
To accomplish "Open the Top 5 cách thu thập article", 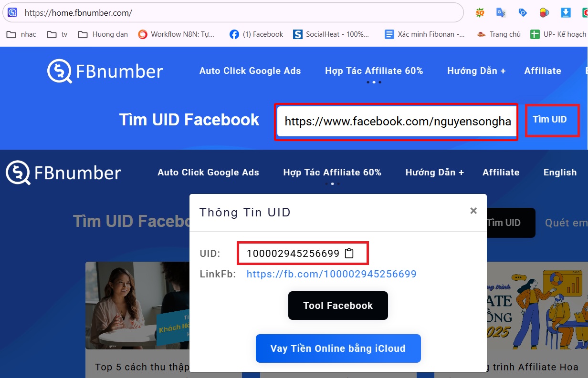I will (142, 368).
